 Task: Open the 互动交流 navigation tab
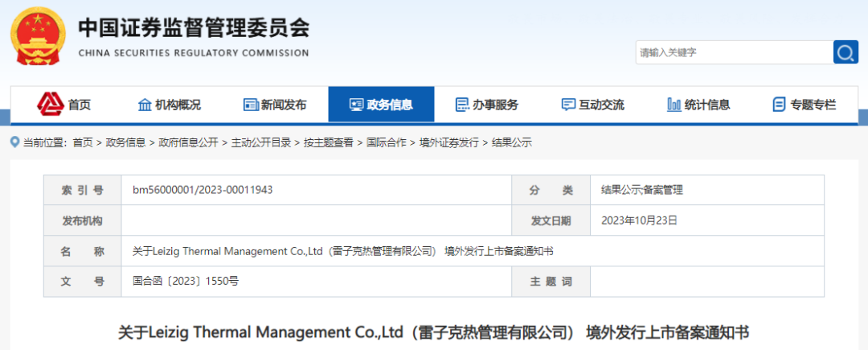(x=593, y=104)
